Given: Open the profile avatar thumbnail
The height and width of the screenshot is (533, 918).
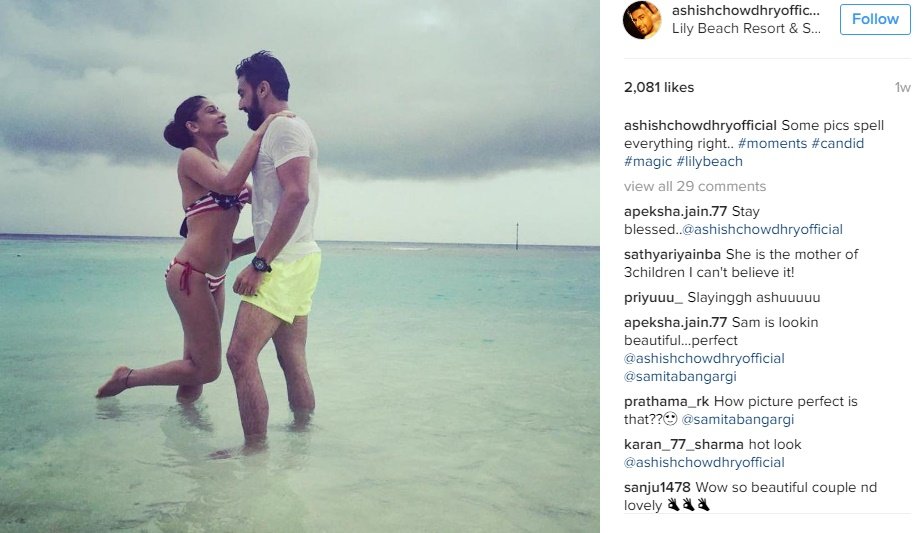Looking at the screenshot, I should (x=642, y=20).
